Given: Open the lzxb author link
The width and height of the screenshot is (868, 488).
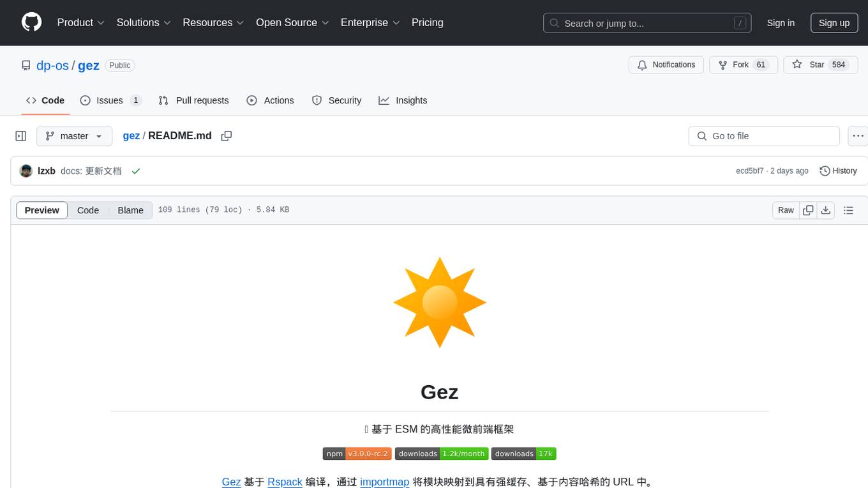Looking at the screenshot, I should point(47,171).
